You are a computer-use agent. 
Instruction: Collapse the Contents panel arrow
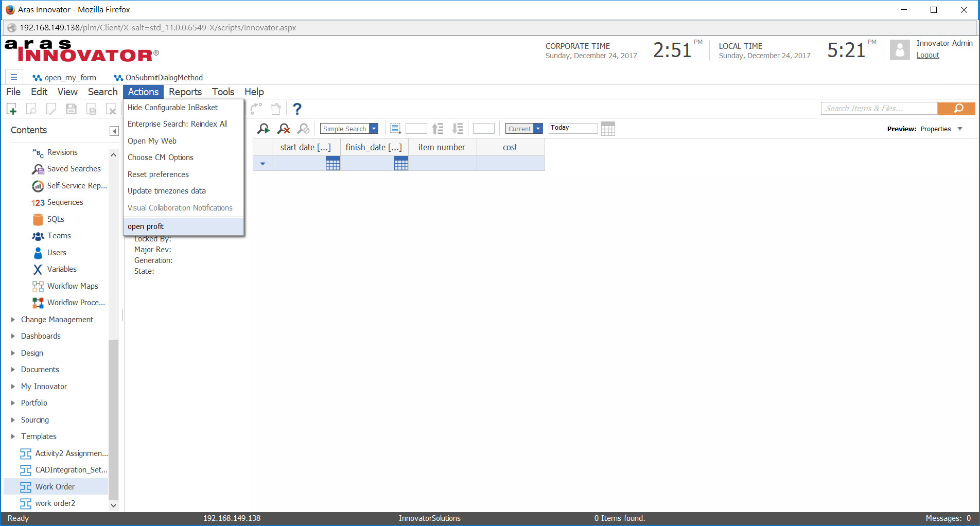click(x=114, y=131)
